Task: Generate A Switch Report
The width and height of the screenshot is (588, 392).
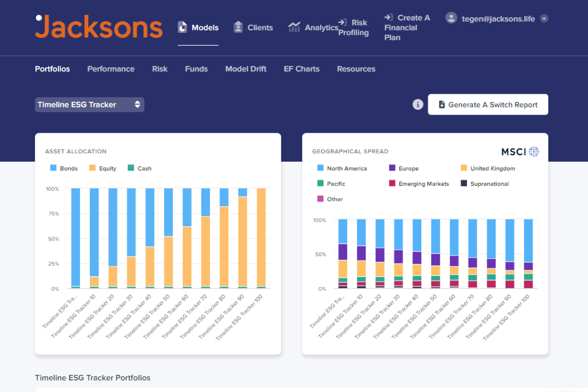Action: (x=488, y=105)
